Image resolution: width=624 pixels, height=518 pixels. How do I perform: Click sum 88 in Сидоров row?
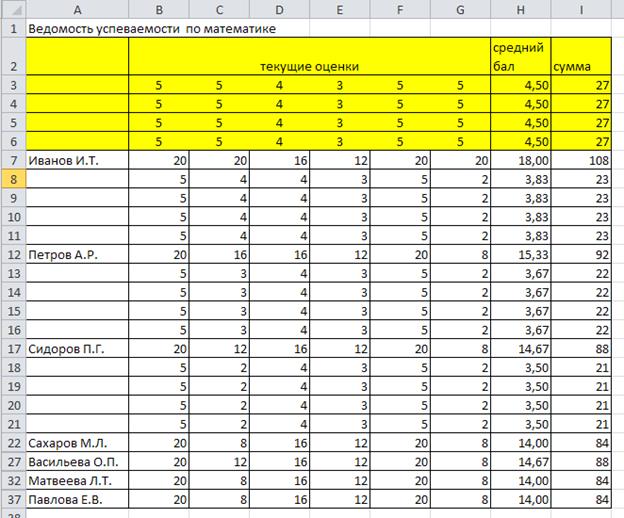tap(581, 349)
